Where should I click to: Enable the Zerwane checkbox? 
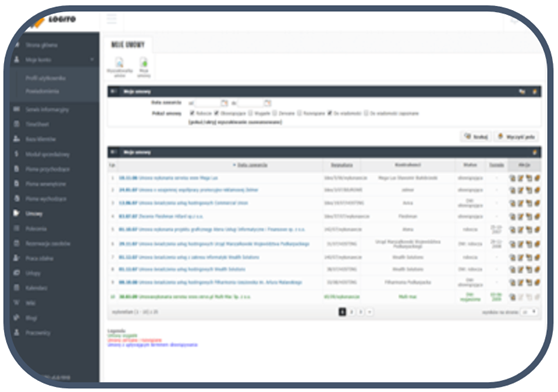point(275,113)
